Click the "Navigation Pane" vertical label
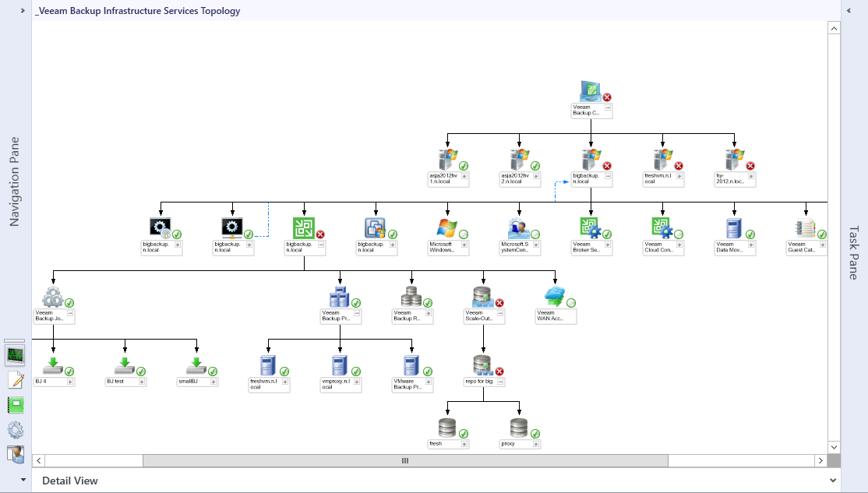Viewport: 868px width, 493px height. 14,181
